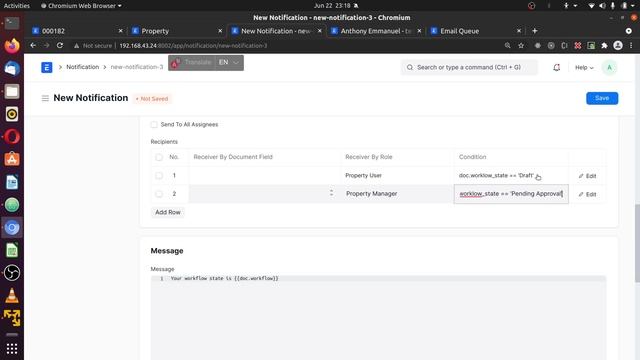Viewport: 640px width, 360px height.
Task: Select the New Notification browser tab
Action: [276, 31]
